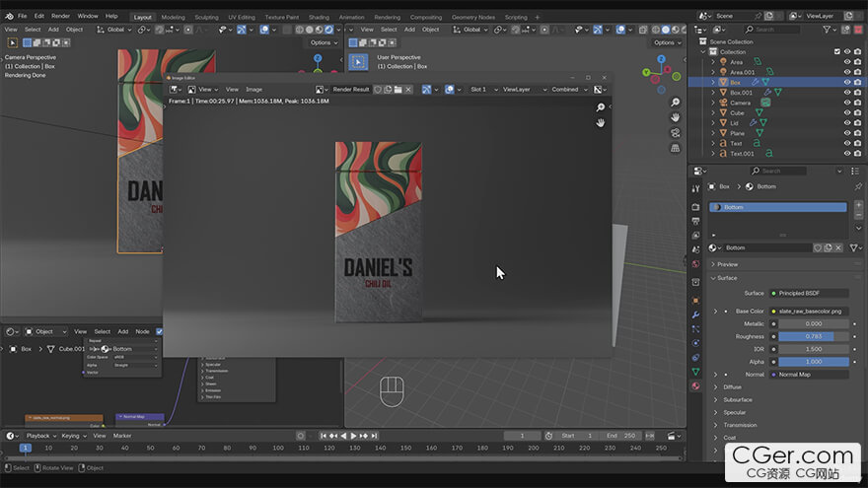Collapse the Collection in outliner
Screen dimensions: 868x488
[703, 51]
